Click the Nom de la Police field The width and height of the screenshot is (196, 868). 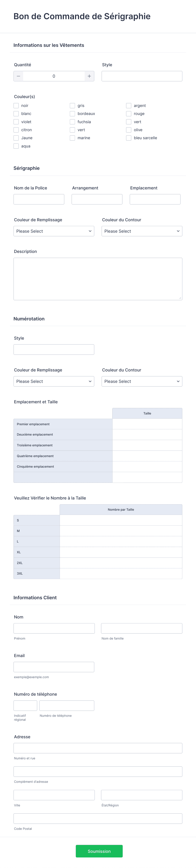click(x=39, y=199)
